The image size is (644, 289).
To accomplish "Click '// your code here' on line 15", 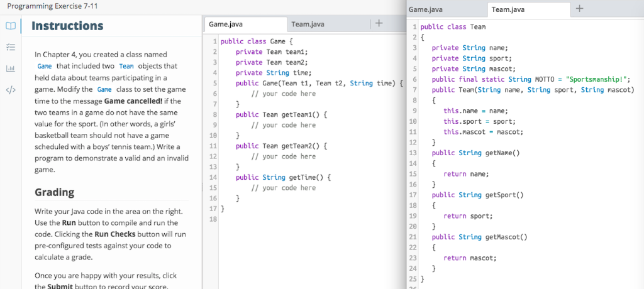I will coord(284,188).
